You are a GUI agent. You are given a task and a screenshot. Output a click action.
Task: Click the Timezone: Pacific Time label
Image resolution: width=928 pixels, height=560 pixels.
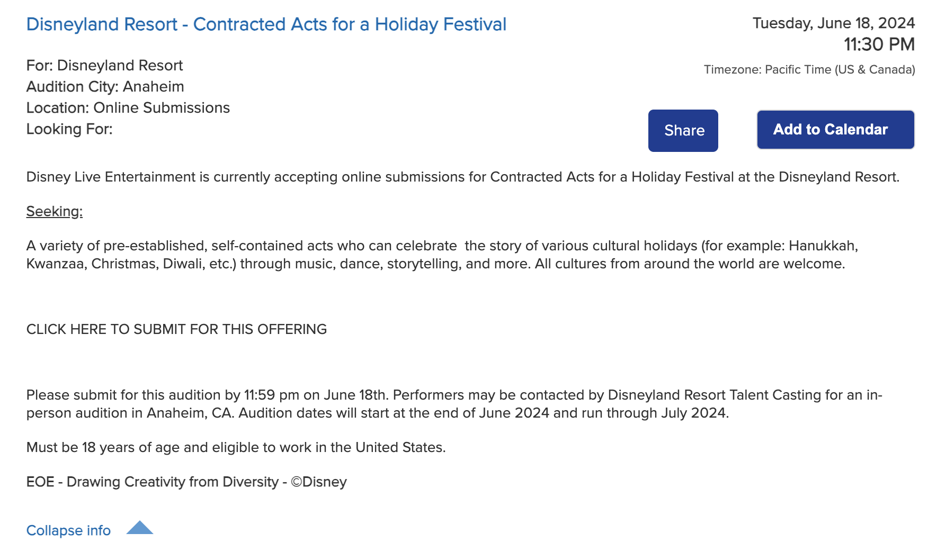(x=809, y=70)
